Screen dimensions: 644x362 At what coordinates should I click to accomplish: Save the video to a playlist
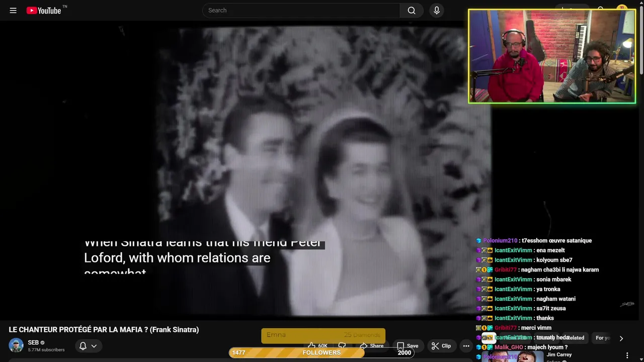[408, 346]
